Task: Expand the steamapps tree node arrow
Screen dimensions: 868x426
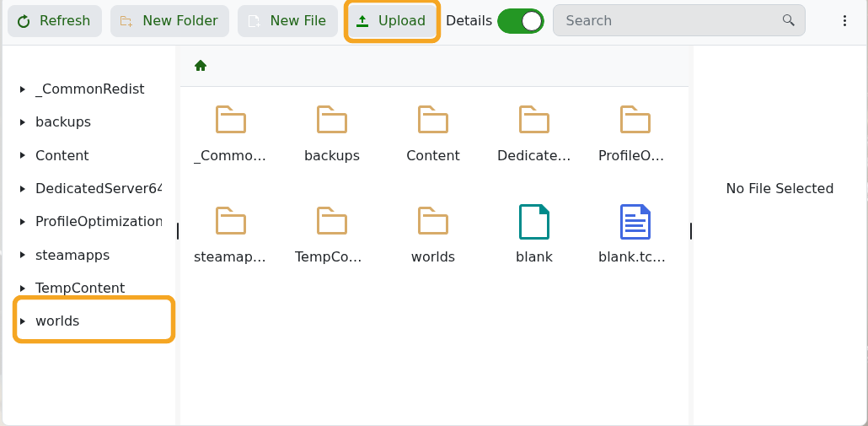Action: pyautogui.click(x=22, y=255)
